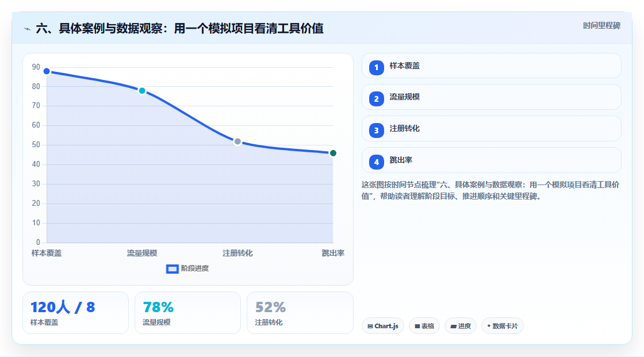The width and height of the screenshot is (644, 357).
Task: Select the 样本覆盖 data point on chart
Action: tap(47, 71)
